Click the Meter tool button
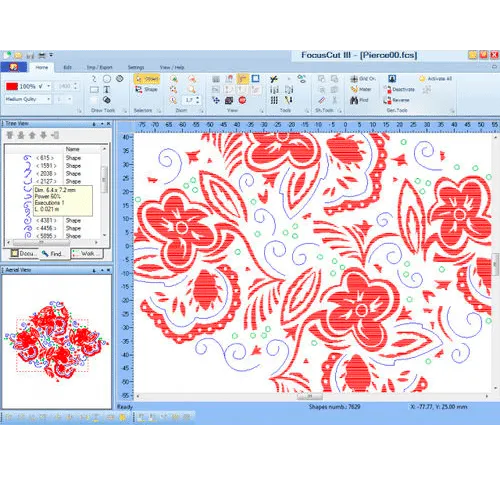The width and height of the screenshot is (500, 500). point(361,89)
